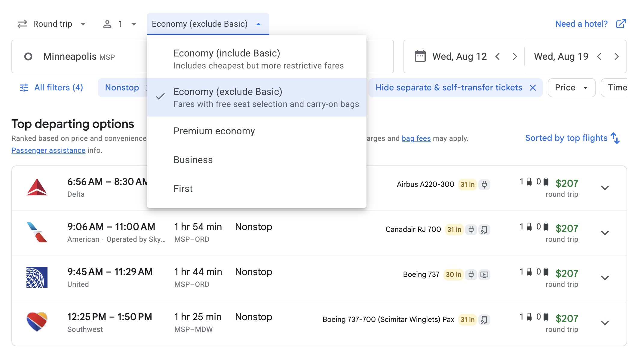This screenshot has height=361, width=644.
Task: Expand the United flight details
Action: [605, 278]
